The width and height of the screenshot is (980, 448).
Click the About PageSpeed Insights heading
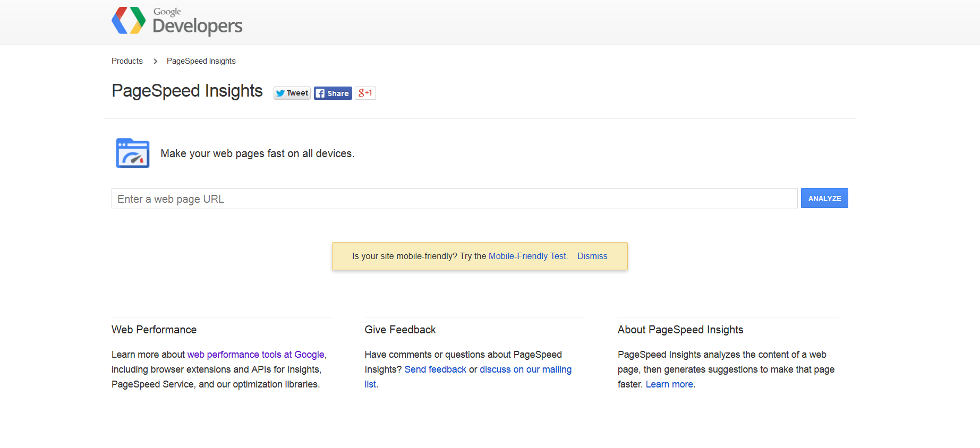(680, 330)
